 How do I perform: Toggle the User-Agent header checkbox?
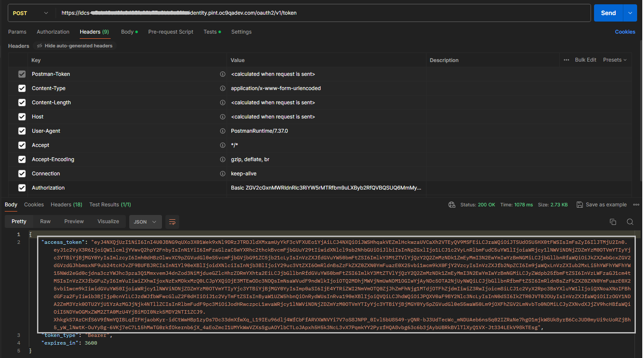point(22,131)
